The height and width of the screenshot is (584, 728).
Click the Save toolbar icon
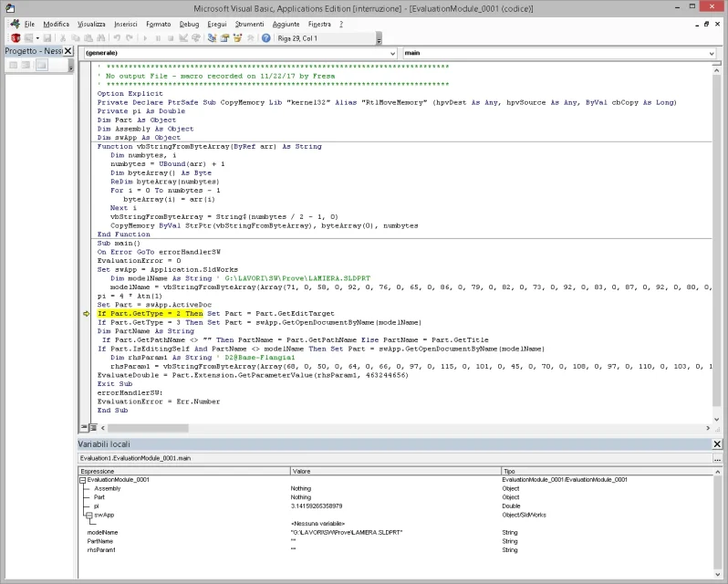click(47, 38)
